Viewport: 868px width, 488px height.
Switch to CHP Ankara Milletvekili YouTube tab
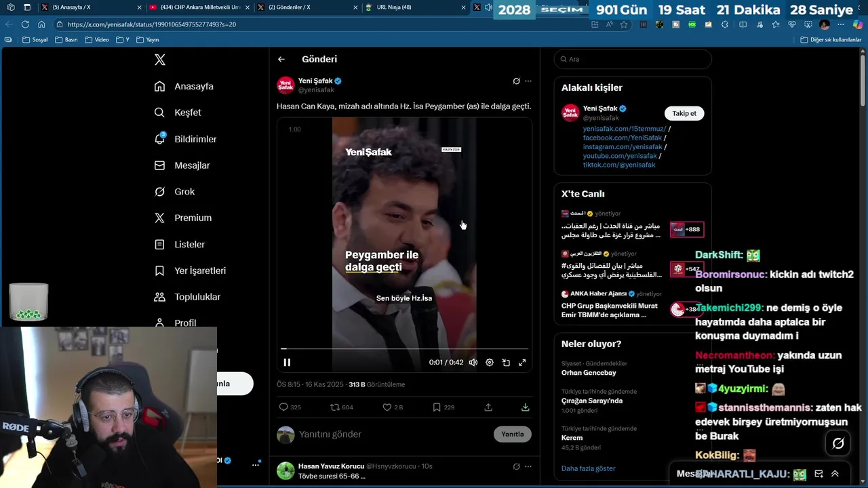[x=198, y=7]
